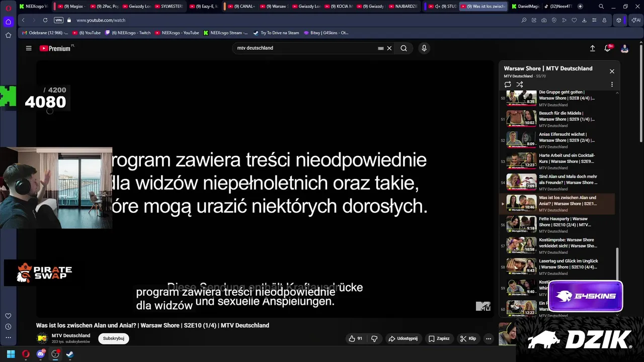Go back with the browser back arrow
Image resolution: width=644 pixels, height=362 pixels.
[x=23, y=20]
